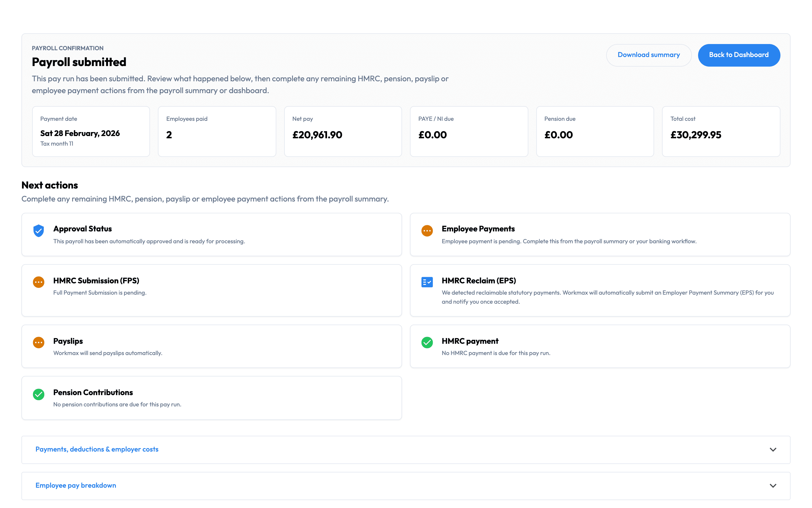Select the HMRC Submission (FPS) heading
Image resolution: width=812 pixels, height=508 pixels.
pyautogui.click(x=96, y=281)
